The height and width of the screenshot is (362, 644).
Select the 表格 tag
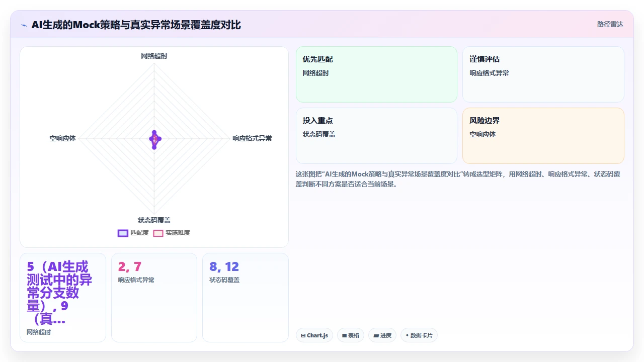[x=351, y=335]
